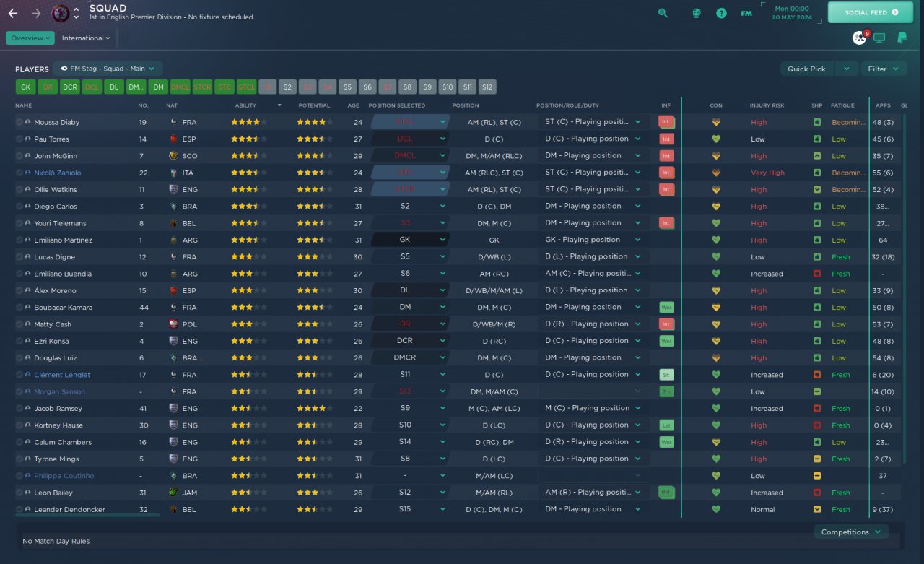Sort the table by the Ability column header
Viewport: 924px width, 564px height.
click(245, 105)
